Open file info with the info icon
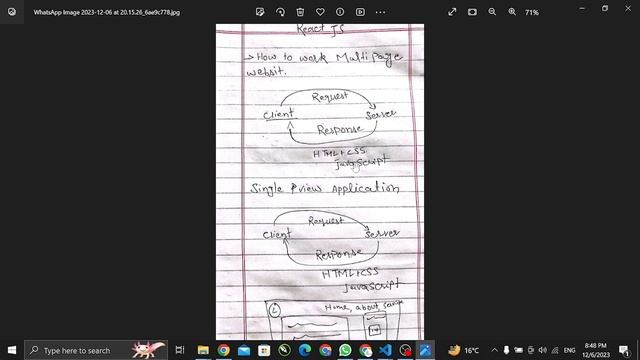Screen dimensions: 640x360 [340, 12]
